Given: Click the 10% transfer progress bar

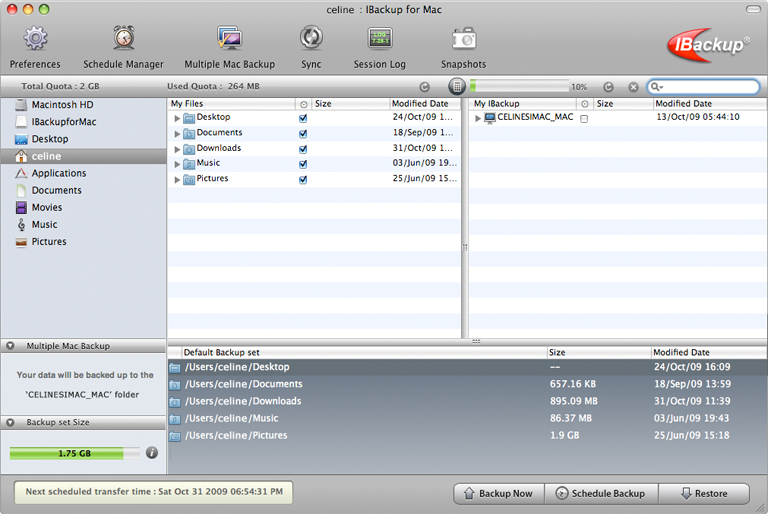Looking at the screenshot, I should 519,87.
